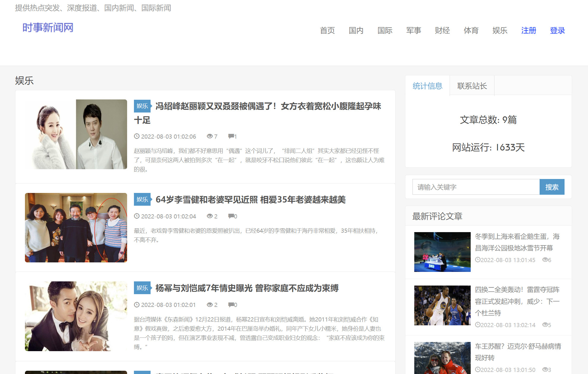Viewport: 588px width, 374px height.
Task: Open the 军事 news section
Action: tap(414, 30)
